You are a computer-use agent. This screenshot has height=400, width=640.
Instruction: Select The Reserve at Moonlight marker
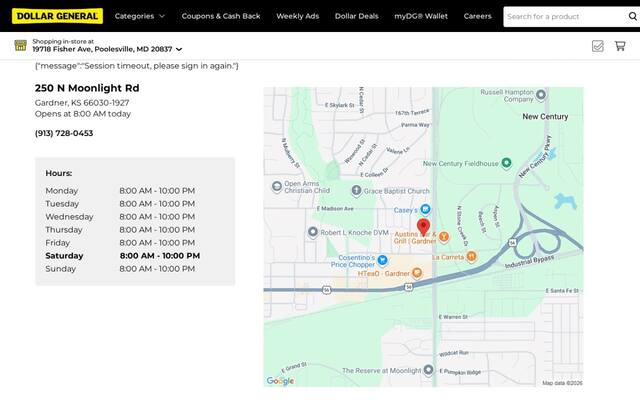428,370
